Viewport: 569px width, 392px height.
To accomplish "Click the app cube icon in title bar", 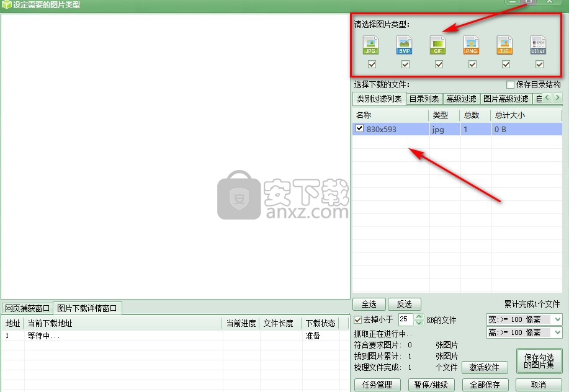I will click(x=7, y=5).
